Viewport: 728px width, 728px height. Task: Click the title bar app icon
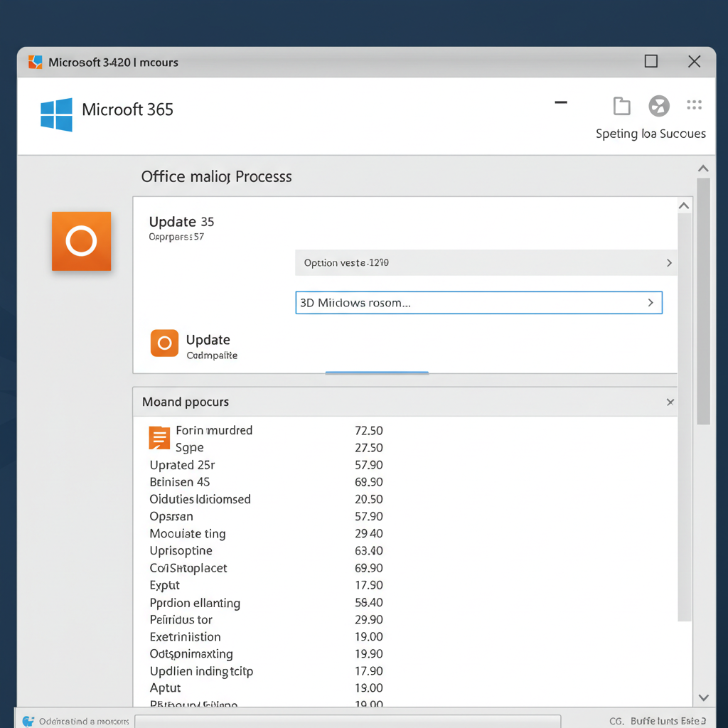36,62
